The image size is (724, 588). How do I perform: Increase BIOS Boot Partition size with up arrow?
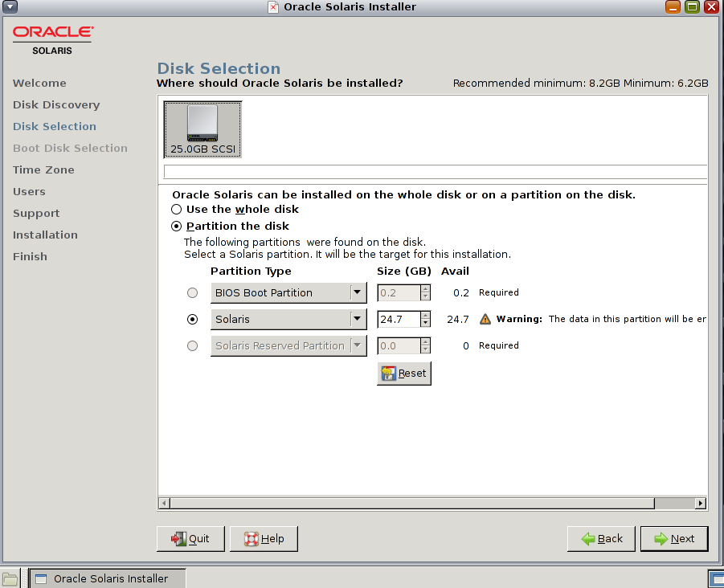click(425, 288)
